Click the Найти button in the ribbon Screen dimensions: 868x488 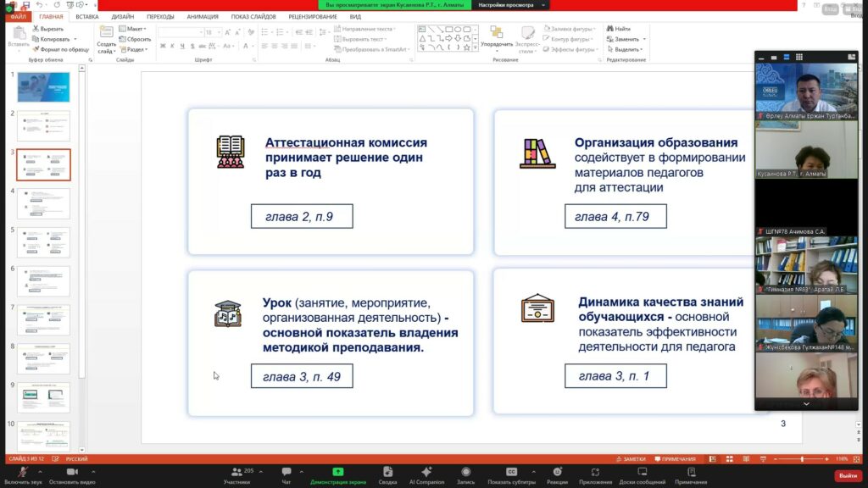(619, 29)
